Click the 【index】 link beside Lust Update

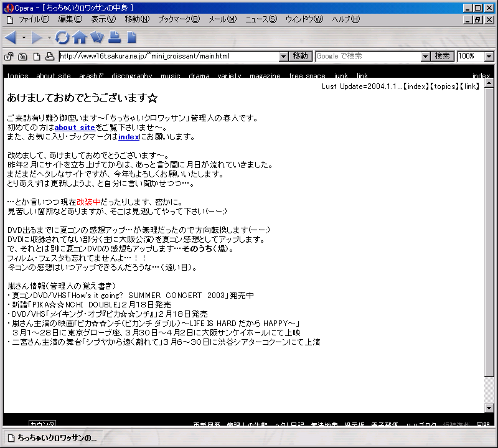click(416, 86)
